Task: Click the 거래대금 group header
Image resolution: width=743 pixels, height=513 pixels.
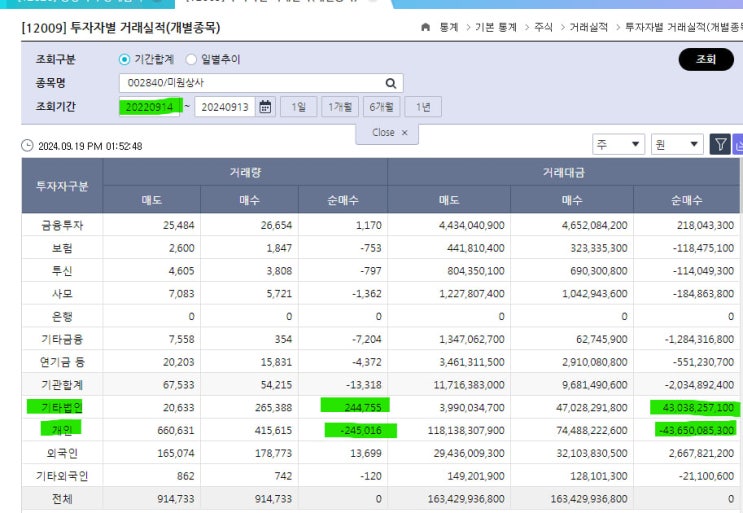Action: pos(563,172)
